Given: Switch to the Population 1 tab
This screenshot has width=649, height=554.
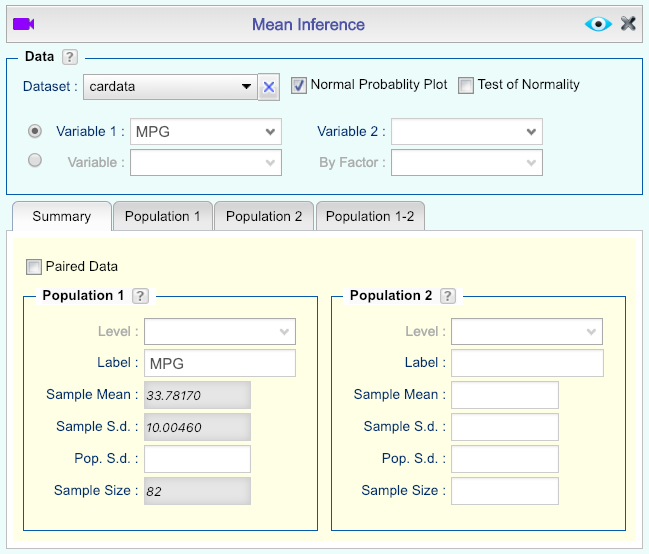Looking at the screenshot, I should click(x=162, y=216).
